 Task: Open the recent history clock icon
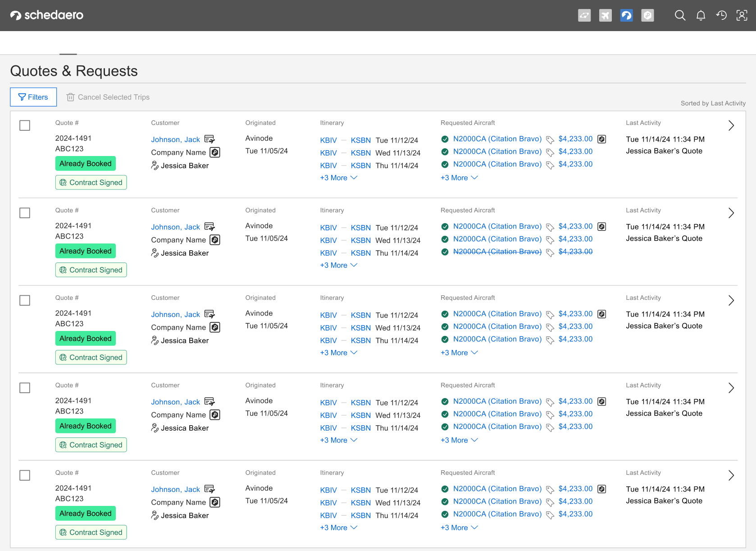(721, 15)
